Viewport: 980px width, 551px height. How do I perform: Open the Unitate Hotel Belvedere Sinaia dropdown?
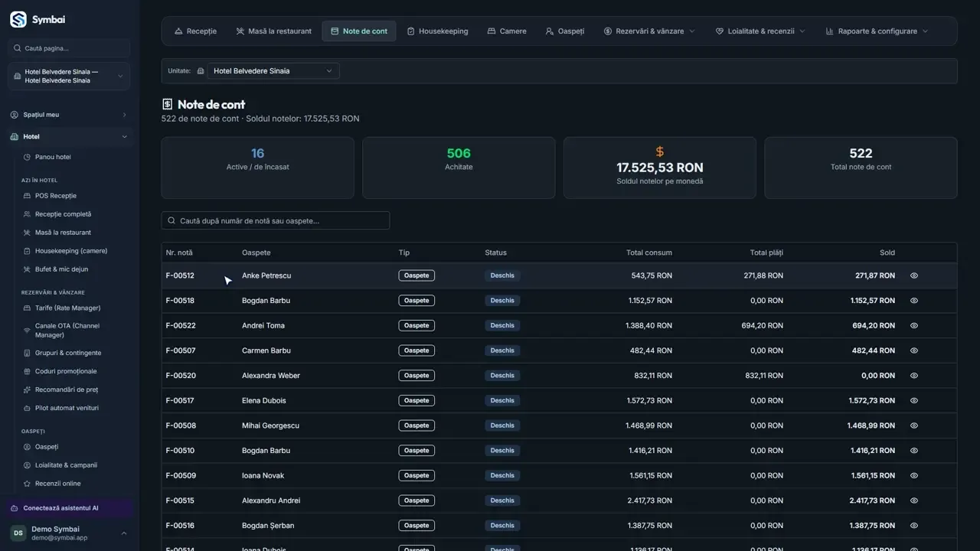[273, 71]
